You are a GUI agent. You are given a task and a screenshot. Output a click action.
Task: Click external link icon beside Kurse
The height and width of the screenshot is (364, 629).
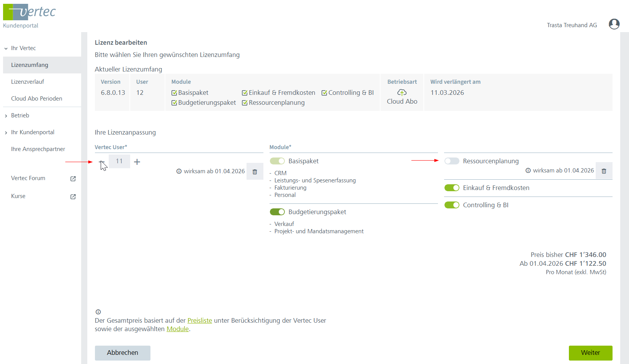73,197
